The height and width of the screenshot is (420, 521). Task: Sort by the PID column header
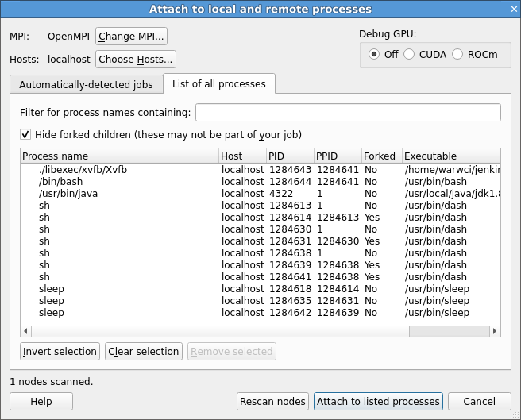(290, 156)
